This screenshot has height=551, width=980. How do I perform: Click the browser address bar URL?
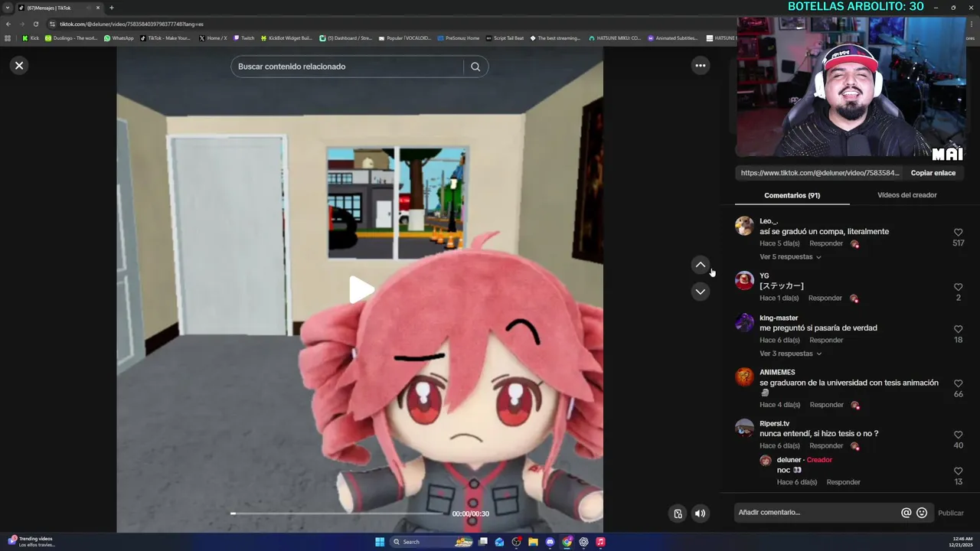[132, 24]
